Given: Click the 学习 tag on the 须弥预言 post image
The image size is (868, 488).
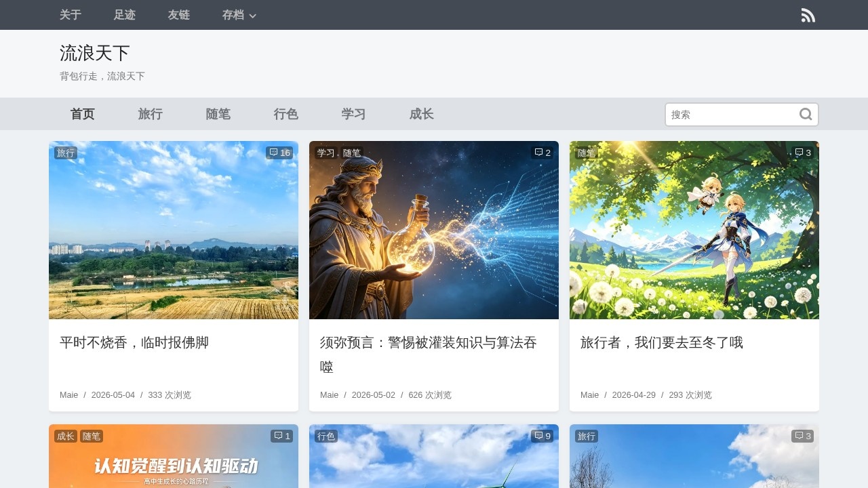Looking at the screenshot, I should 326,153.
